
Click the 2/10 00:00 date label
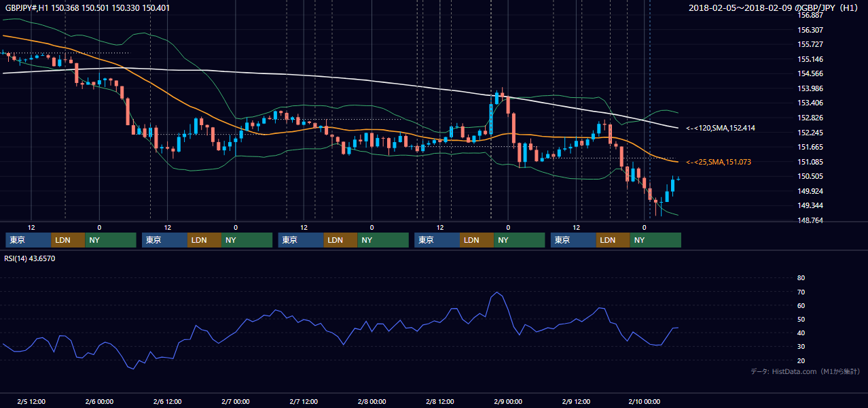[644, 401]
